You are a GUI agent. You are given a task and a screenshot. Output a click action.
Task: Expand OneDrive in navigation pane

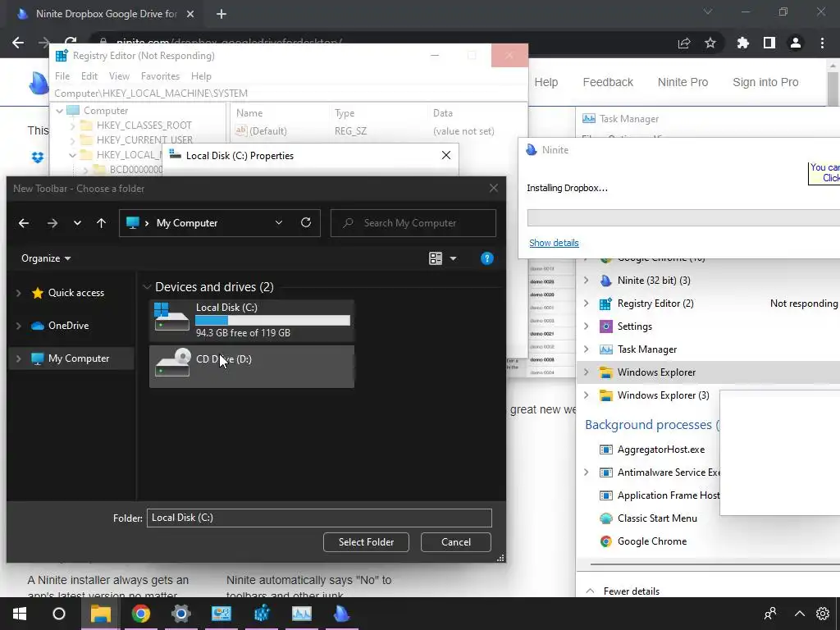(x=19, y=326)
